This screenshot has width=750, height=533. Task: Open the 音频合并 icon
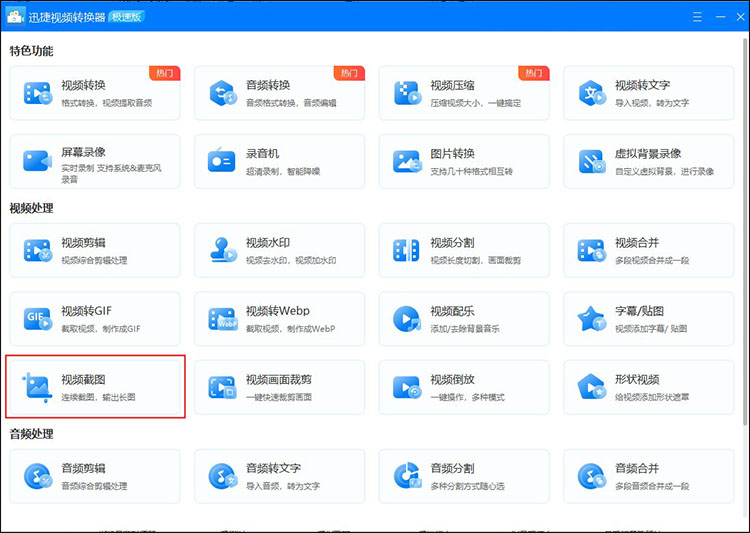point(592,476)
